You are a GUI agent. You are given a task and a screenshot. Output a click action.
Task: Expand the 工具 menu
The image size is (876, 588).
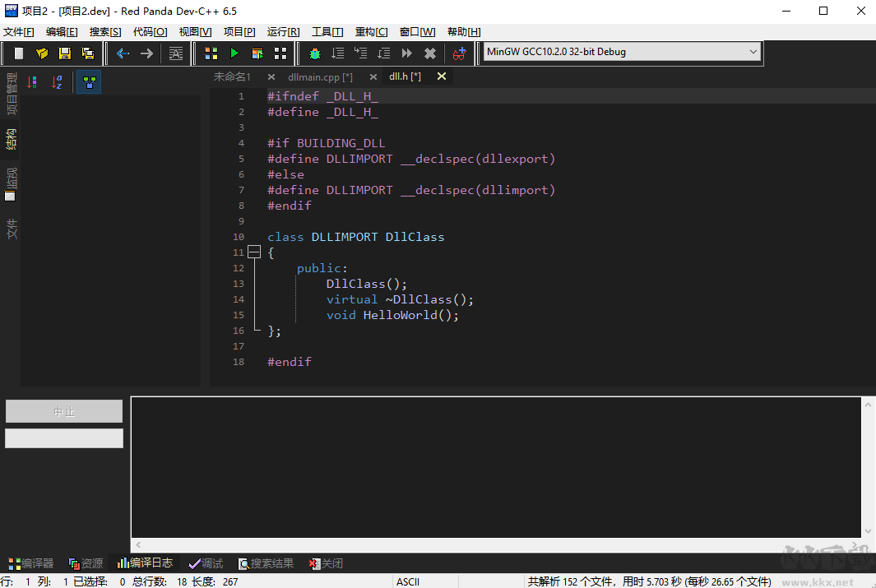click(x=326, y=31)
